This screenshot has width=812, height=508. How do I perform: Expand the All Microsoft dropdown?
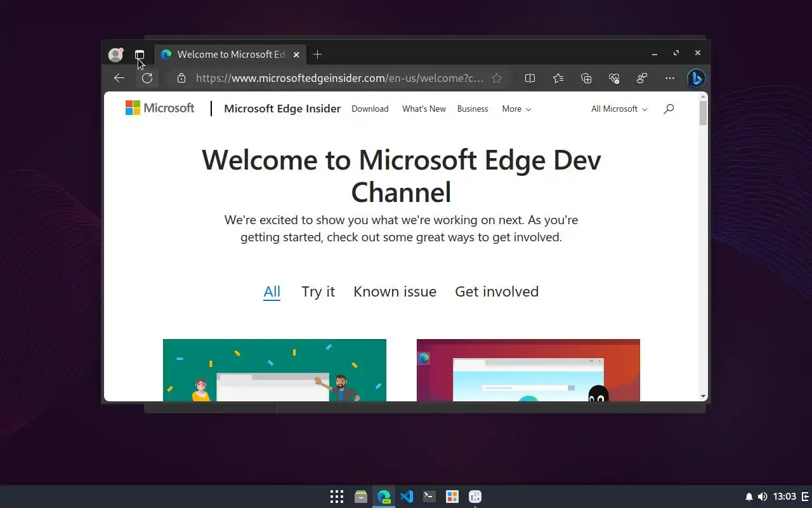[x=619, y=109]
